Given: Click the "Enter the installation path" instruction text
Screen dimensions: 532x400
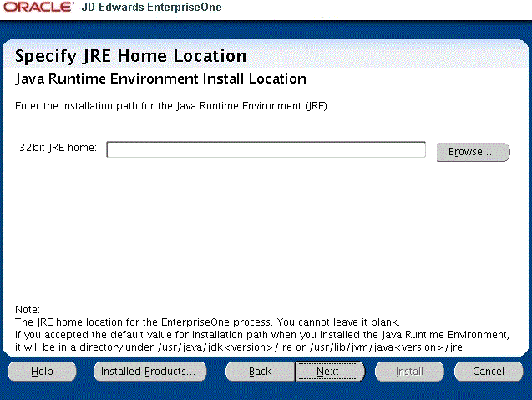Looking at the screenshot, I should coord(172,106).
